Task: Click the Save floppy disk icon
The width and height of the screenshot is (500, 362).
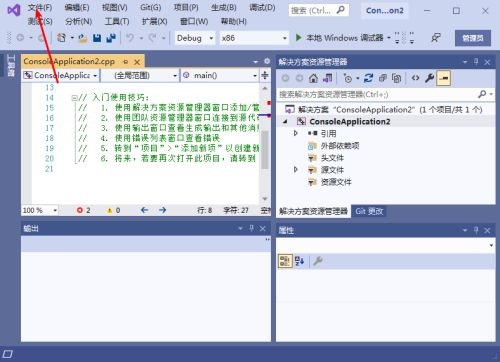Action: point(97,38)
